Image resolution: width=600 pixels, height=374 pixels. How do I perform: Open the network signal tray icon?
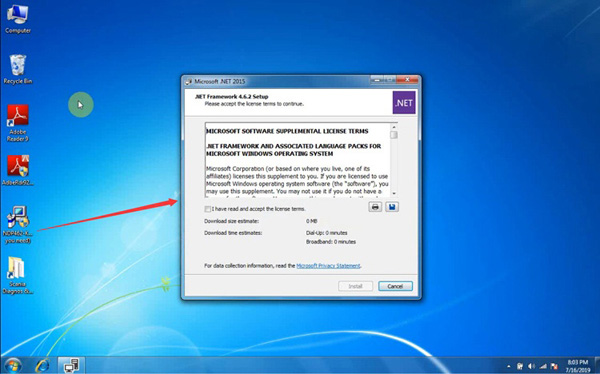coord(543,366)
